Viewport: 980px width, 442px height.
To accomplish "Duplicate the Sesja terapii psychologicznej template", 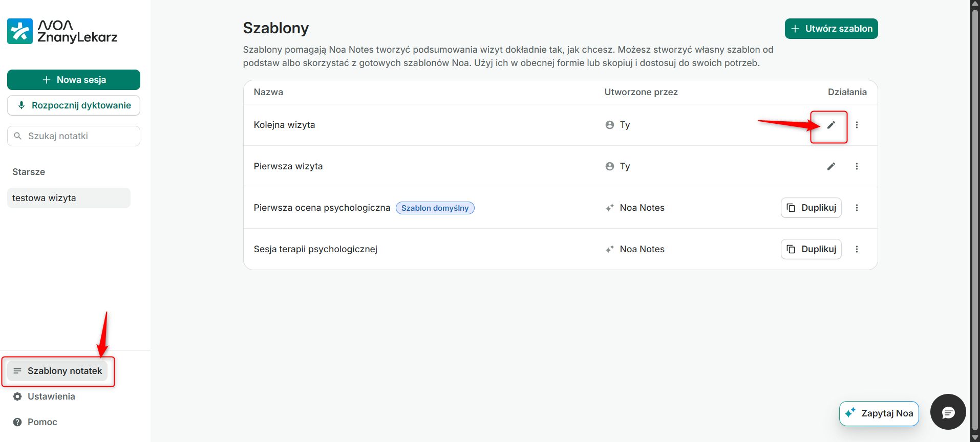I will click(811, 249).
